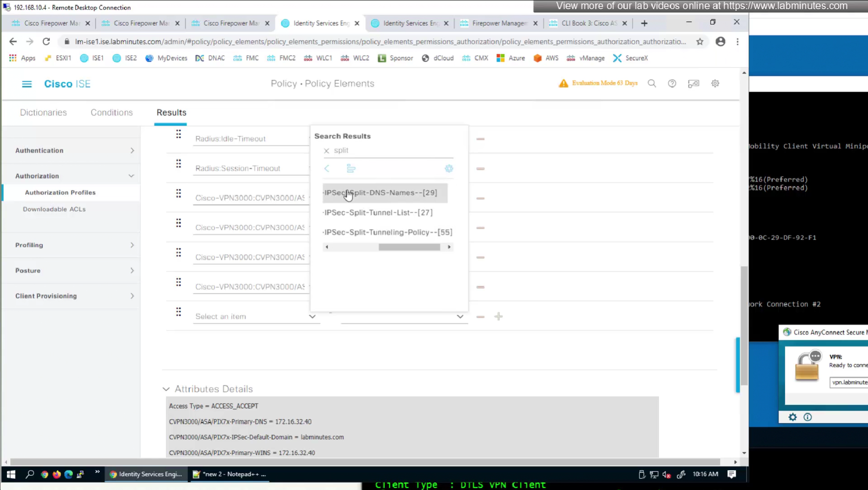Click the back arrow in Search Results popup
This screenshot has height=490, width=868.
[327, 169]
